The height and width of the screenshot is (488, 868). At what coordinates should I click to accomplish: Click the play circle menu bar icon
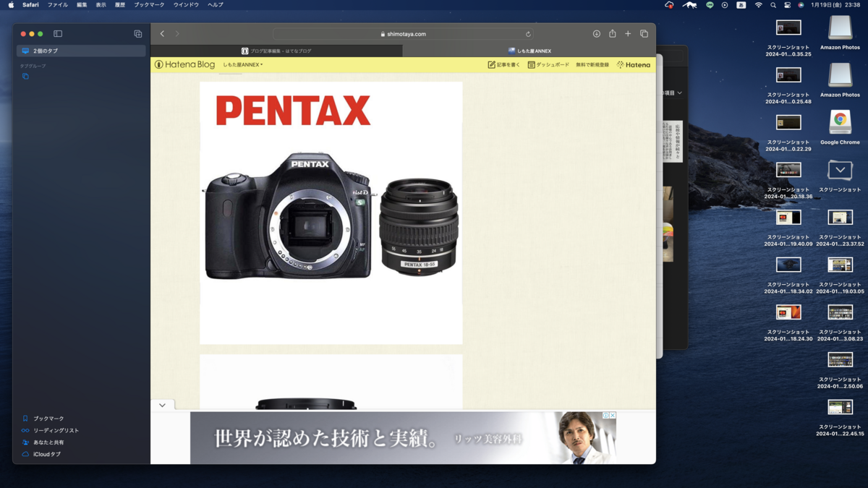click(725, 5)
